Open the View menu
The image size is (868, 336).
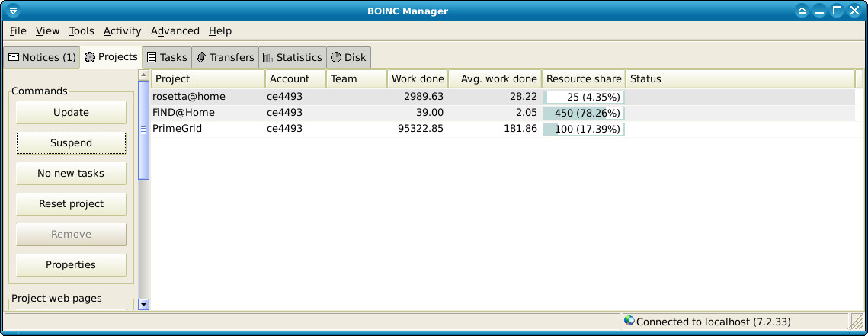tap(47, 31)
